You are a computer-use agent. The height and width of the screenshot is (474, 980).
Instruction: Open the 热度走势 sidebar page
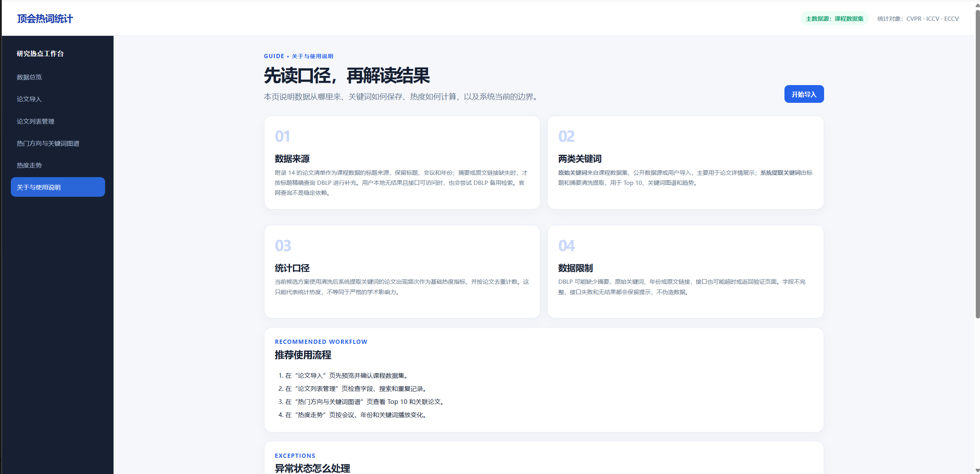click(x=29, y=165)
